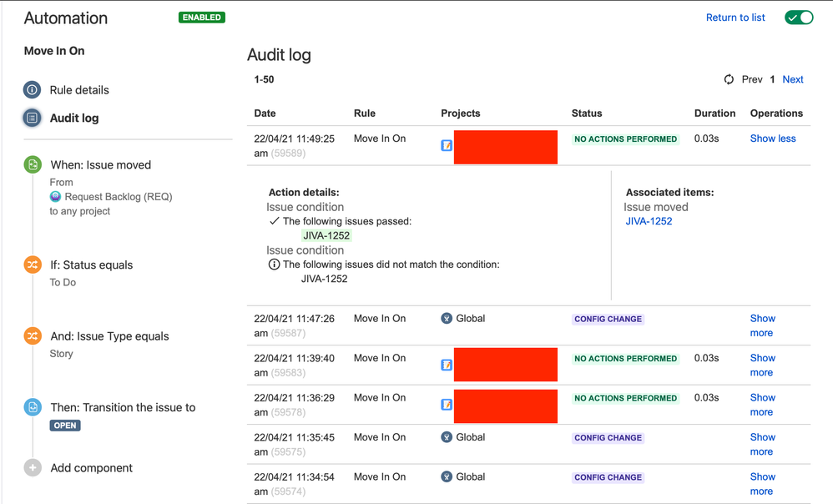Select Audit log in the sidebar
The image size is (833, 504).
(74, 118)
